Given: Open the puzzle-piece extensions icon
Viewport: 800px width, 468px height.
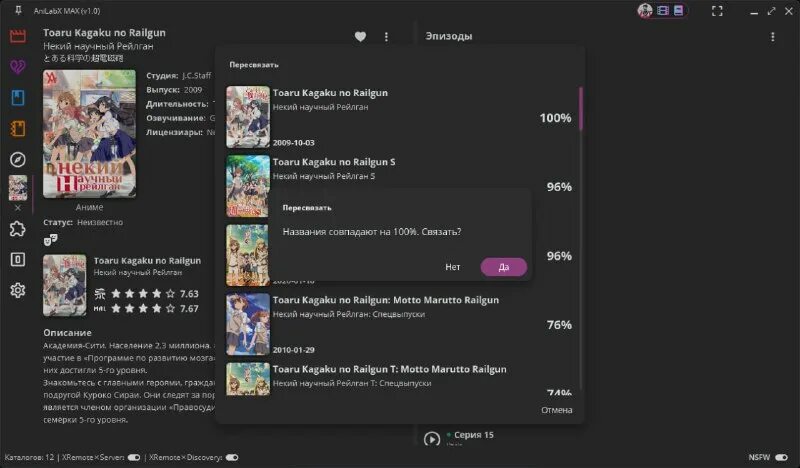Looking at the screenshot, I should click(x=18, y=229).
